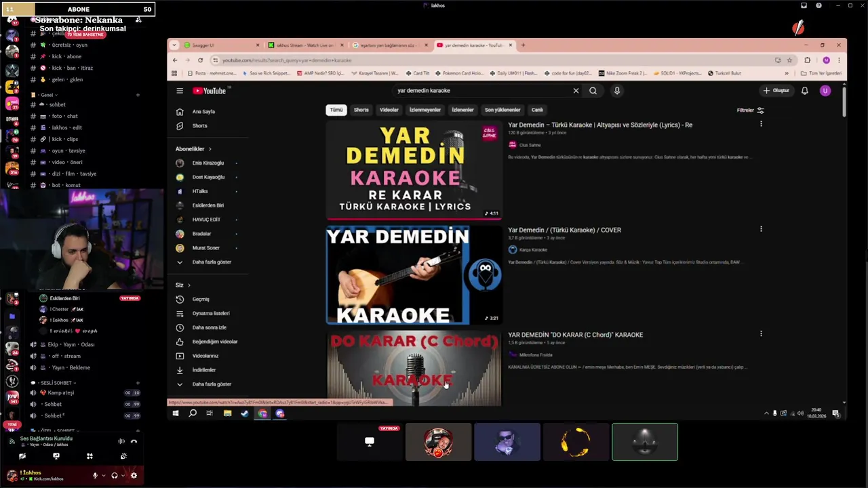Open Shorts in YouTube sidebar
Image resolution: width=868 pixels, height=488 pixels.
pos(200,126)
